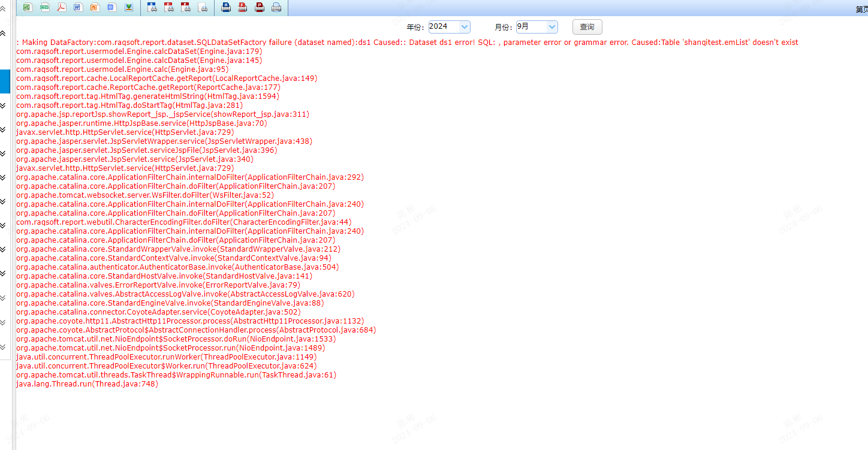Click the 'showReport_jsp._jspService' stack line
Viewport: 868px width, 450px height.
click(x=163, y=114)
